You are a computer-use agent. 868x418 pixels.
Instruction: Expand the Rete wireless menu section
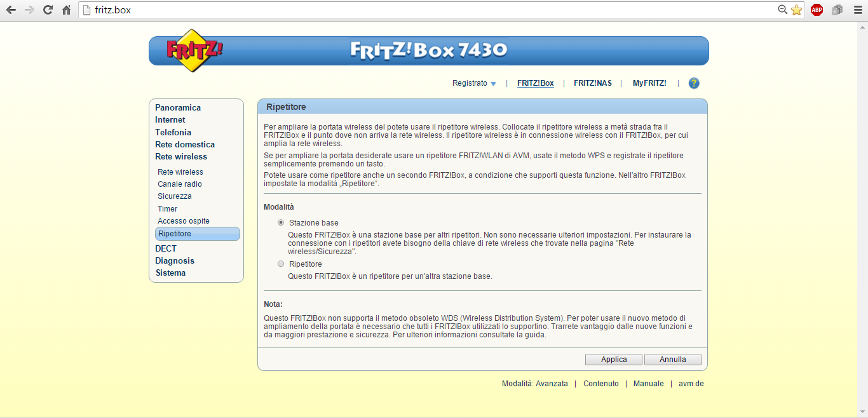coord(181,156)
